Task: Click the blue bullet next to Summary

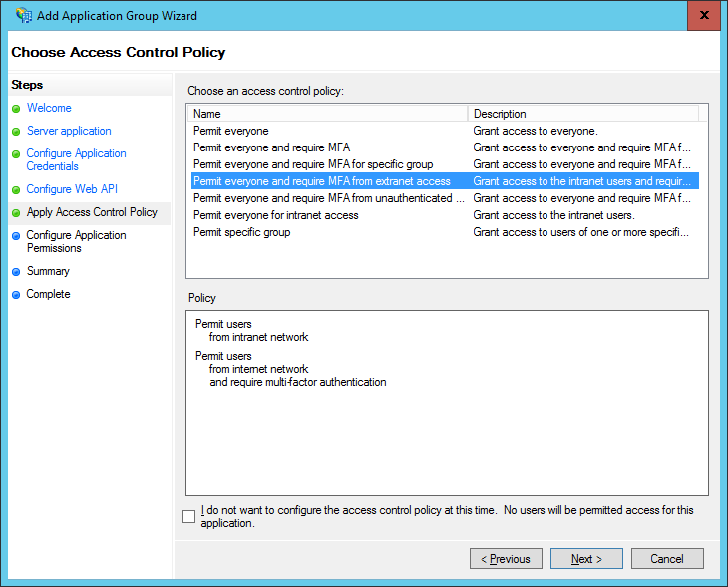Action: pos(16,272)
